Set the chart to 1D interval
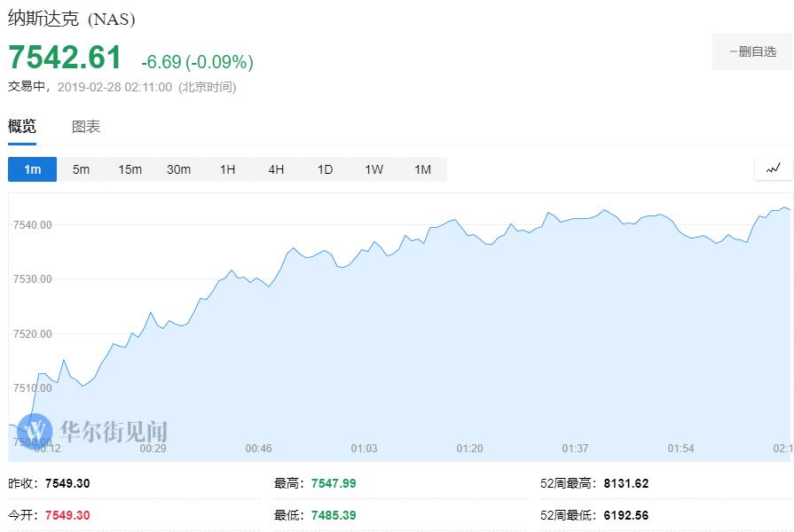The width and height of the screenshot is (794, 532). click(x=325, y=169)
